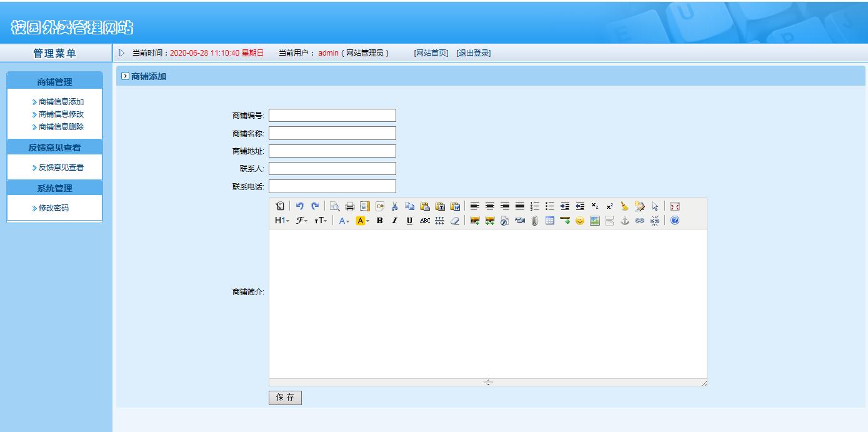
Task: Click the undo icon in editor toolbar
Action: point(300,206)
